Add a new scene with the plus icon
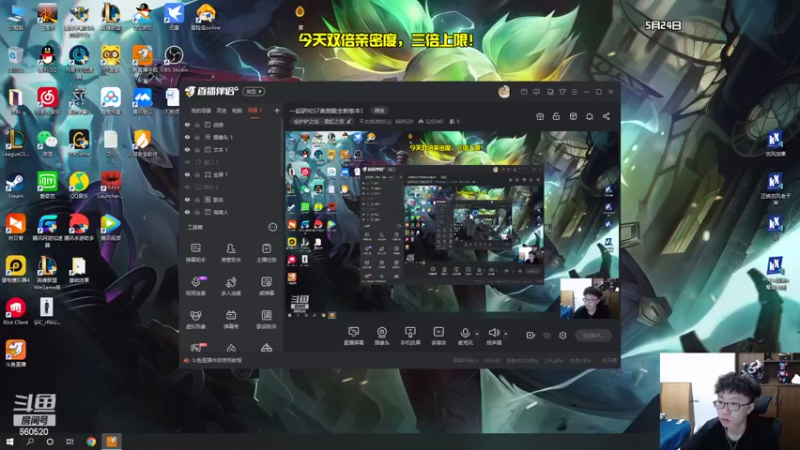Viewport: 800px width, 450px height. 277,110
